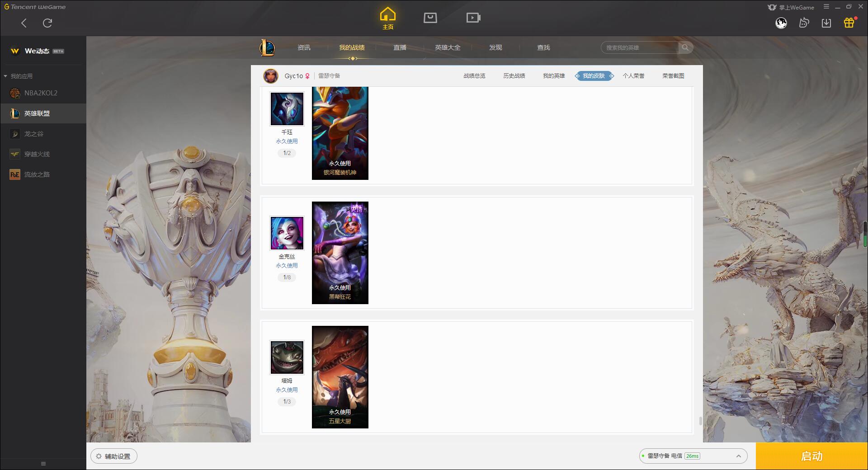Screen dimensions: 868x470
Task: Expand the 雷瑟守备 电信 server dropdown
Action: 693,456
